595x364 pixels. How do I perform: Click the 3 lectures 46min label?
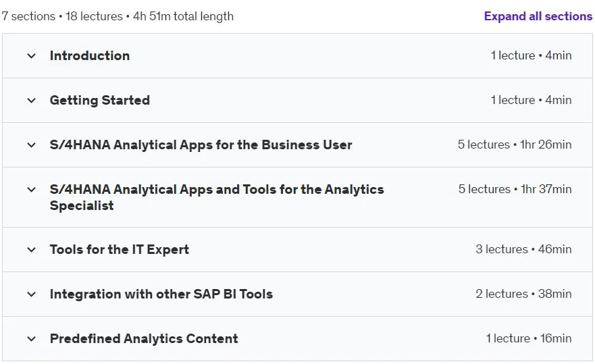point(523,249)
